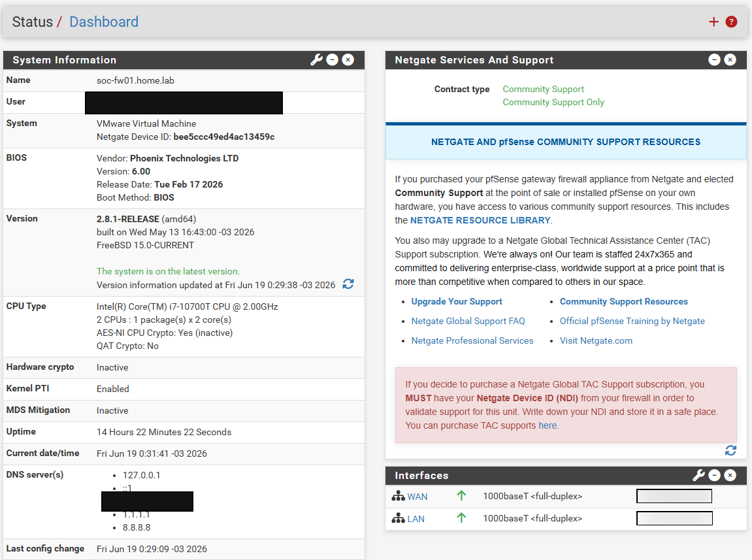
Task: Open the Netgate Global Support FAQ link
Action: click(x=468, y=321)
